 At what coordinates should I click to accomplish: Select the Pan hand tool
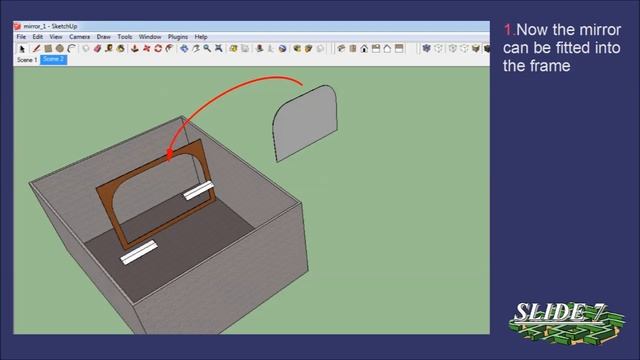[196, 49]
